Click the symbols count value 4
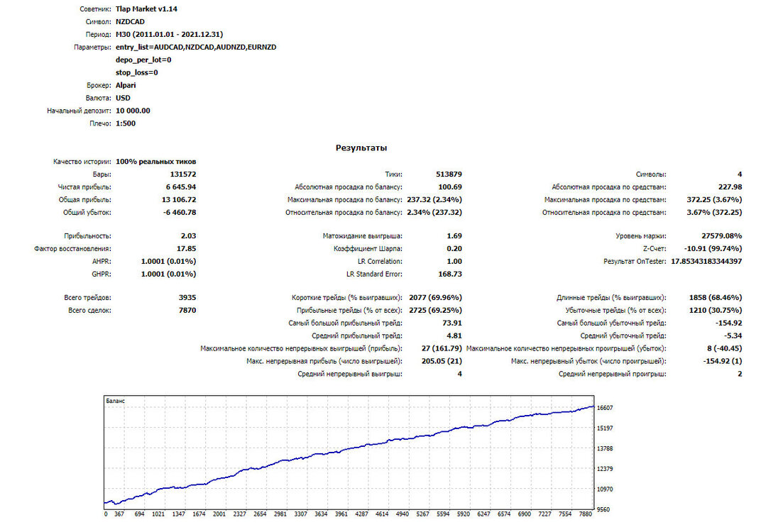This screenshot has height=532, width=761. click(740, 174)
